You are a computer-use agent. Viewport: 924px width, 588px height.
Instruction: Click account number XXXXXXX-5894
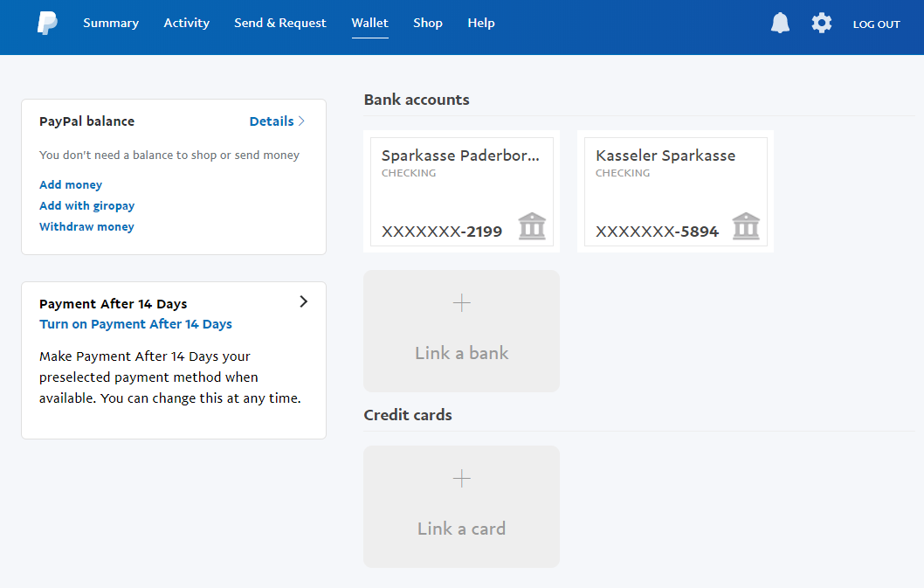[657, 232]
